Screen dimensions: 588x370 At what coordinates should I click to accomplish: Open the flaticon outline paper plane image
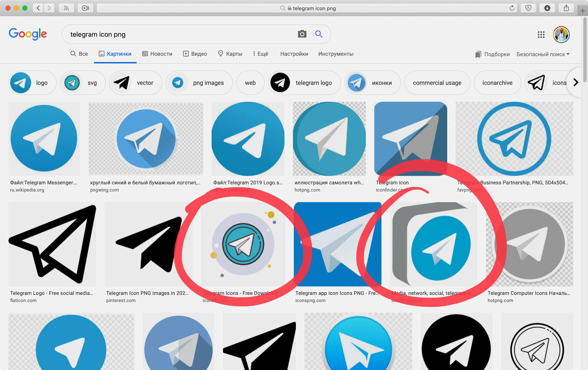click(x=52, y=244)
